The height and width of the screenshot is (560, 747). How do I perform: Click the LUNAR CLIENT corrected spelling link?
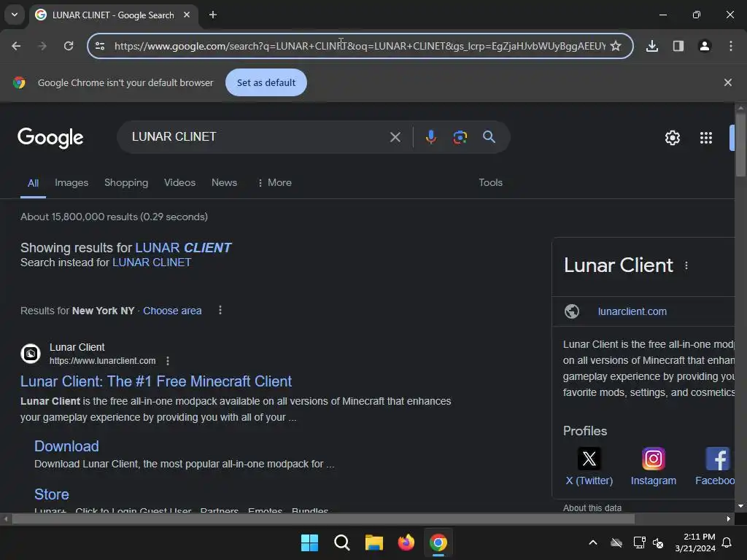click(183, 248)
